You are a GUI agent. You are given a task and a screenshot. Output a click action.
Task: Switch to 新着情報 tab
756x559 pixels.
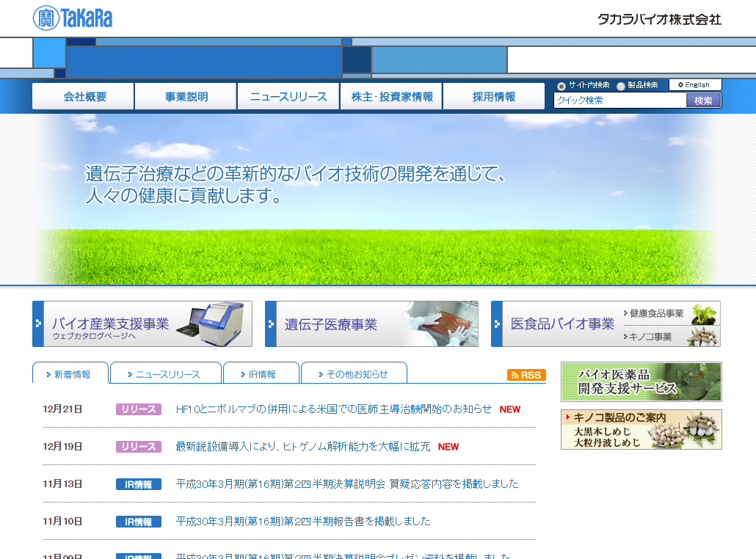[x=70, y=373]
